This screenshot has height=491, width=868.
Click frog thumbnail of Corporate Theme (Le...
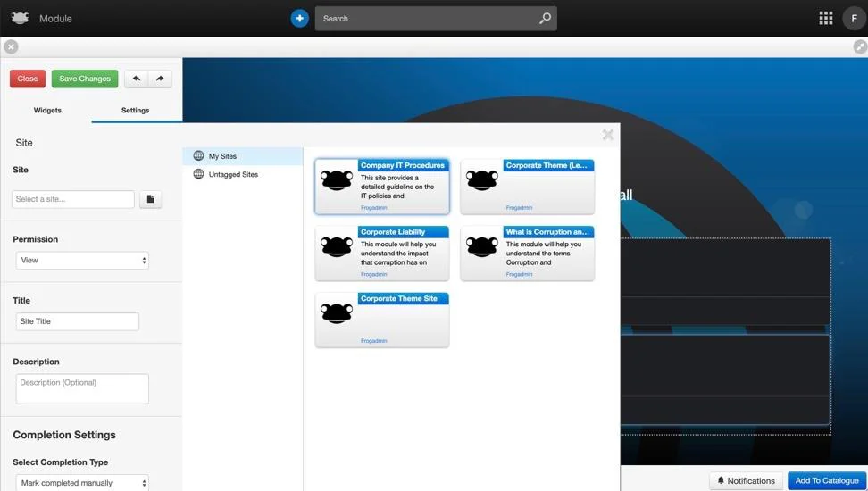481,180
